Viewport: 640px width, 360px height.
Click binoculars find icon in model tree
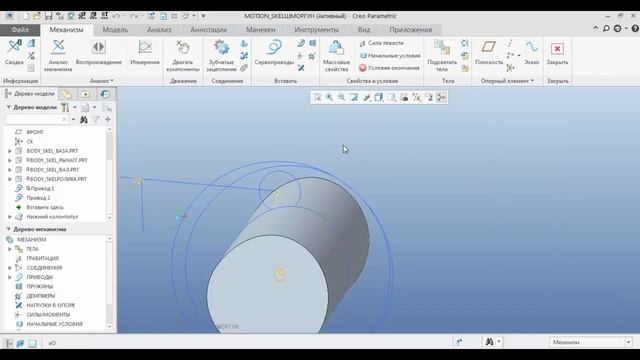pos(84,120)
